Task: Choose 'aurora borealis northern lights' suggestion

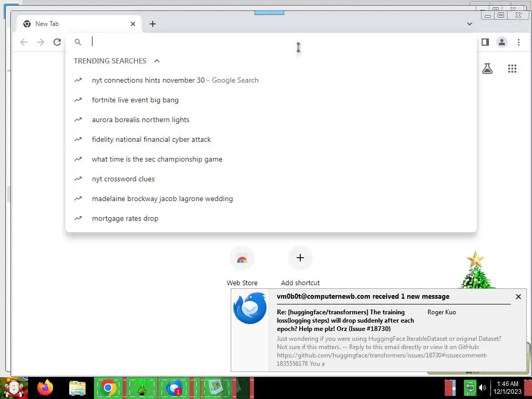Action: tap(271, 120)
